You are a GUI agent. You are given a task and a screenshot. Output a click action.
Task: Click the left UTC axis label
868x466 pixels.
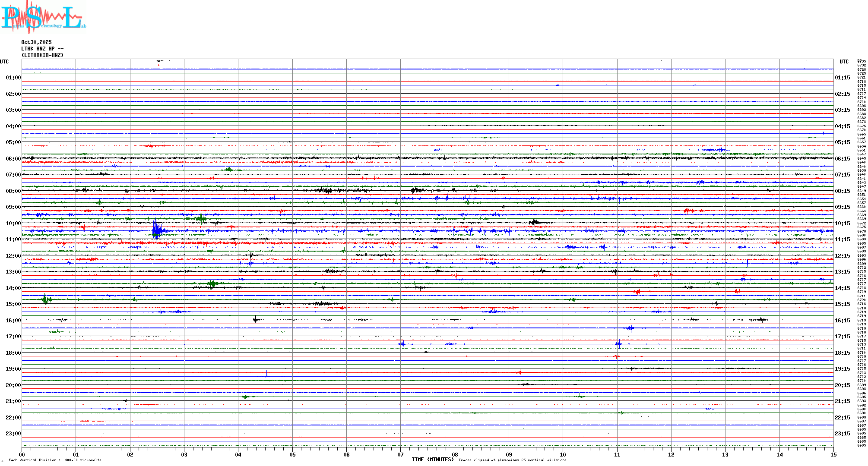coord(4,62)
